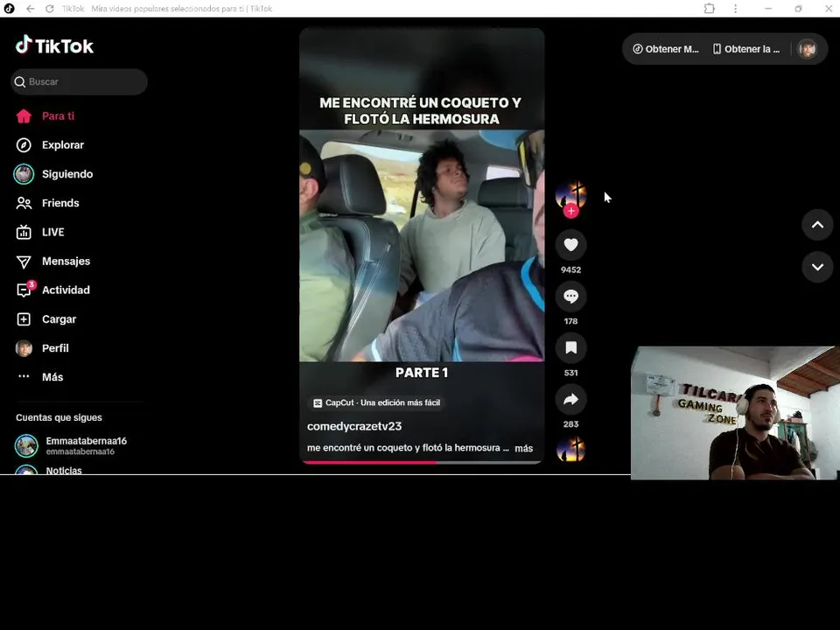Viewport: 840px width, 630px height.
Task: Open the comments with 178 count
Action: 571,297
